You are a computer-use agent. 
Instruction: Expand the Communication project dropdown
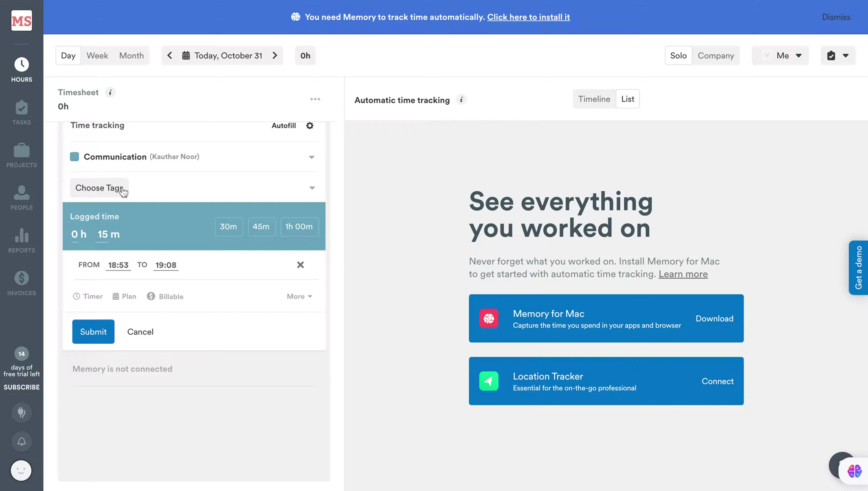tap(311, 157)
